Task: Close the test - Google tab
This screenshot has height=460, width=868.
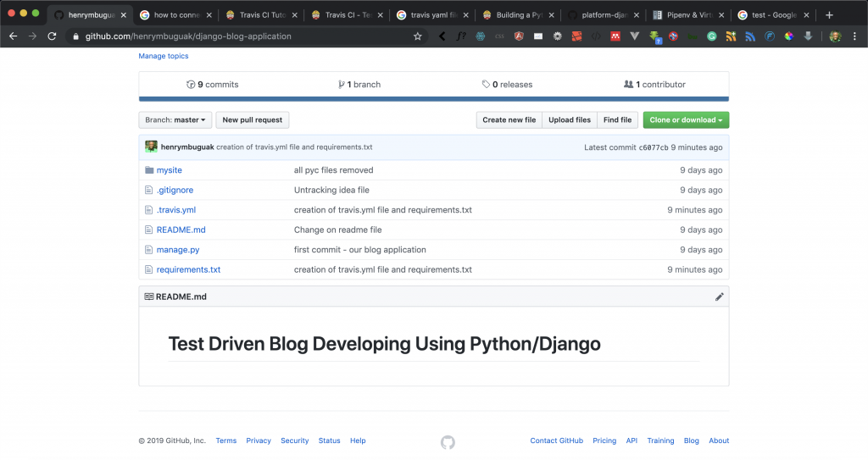Action: 807,15
